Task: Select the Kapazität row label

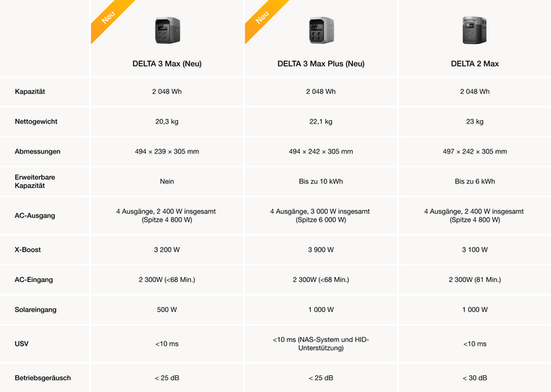Action: coord(30,92)
